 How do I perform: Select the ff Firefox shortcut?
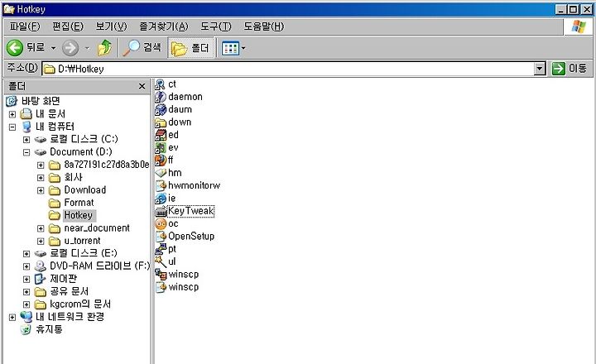click(x=160, y=160)
